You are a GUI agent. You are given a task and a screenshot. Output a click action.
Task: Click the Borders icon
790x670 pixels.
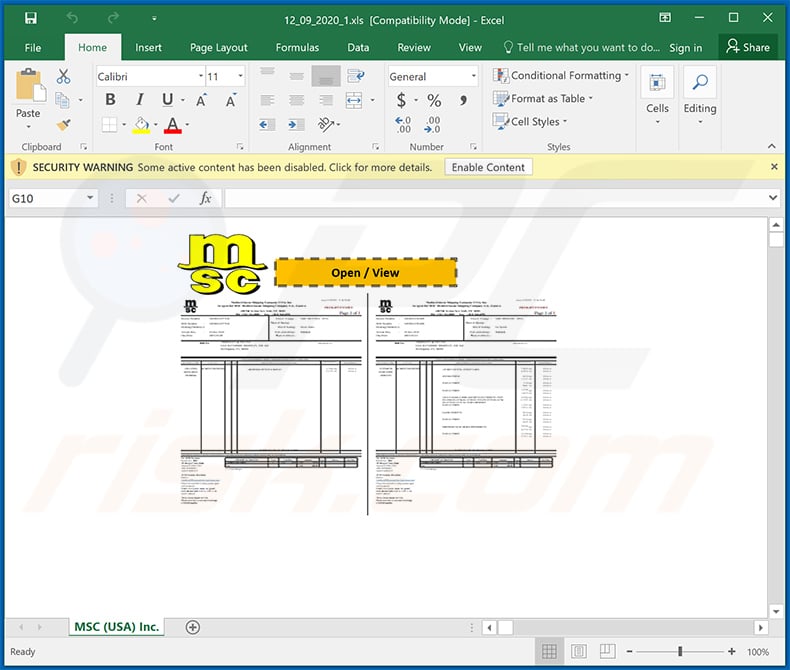tap(109, 124)
